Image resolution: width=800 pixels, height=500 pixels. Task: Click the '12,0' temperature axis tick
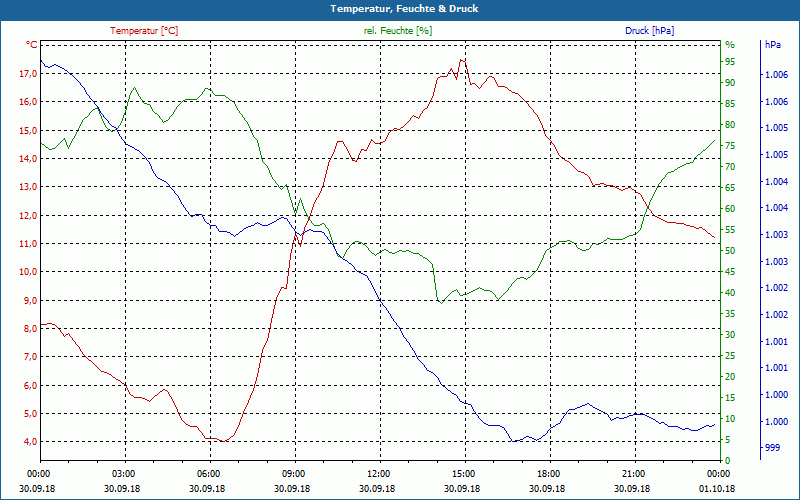click(28, 215)
